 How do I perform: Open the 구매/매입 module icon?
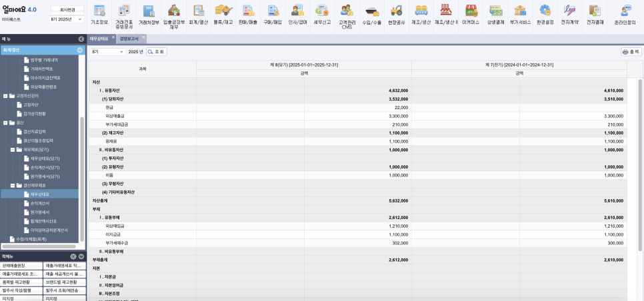point(273,11)
